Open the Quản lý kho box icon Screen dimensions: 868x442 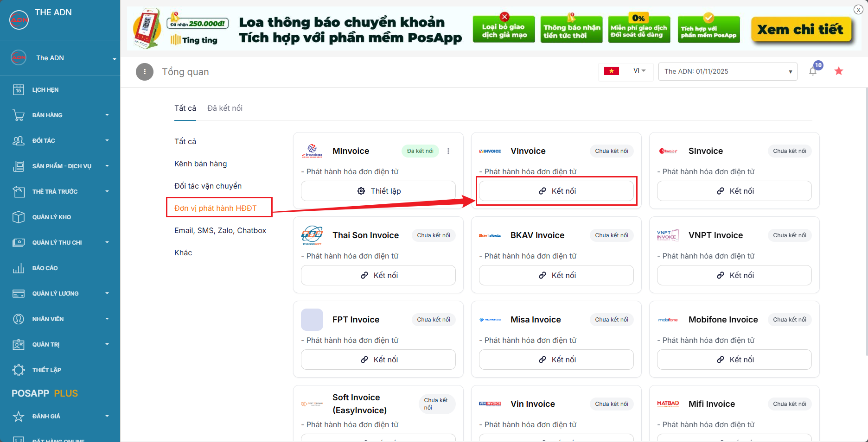click(x=19, y=217)
